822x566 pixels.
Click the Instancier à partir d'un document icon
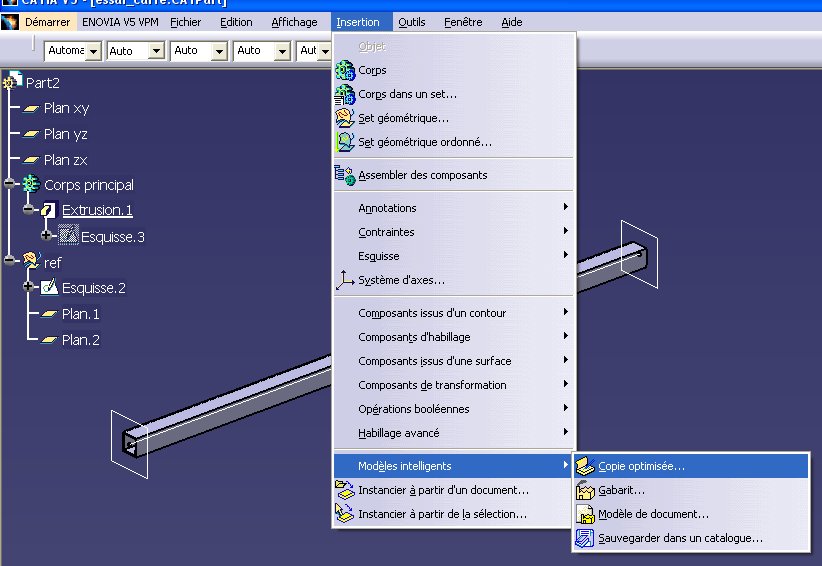click(345, 490)
